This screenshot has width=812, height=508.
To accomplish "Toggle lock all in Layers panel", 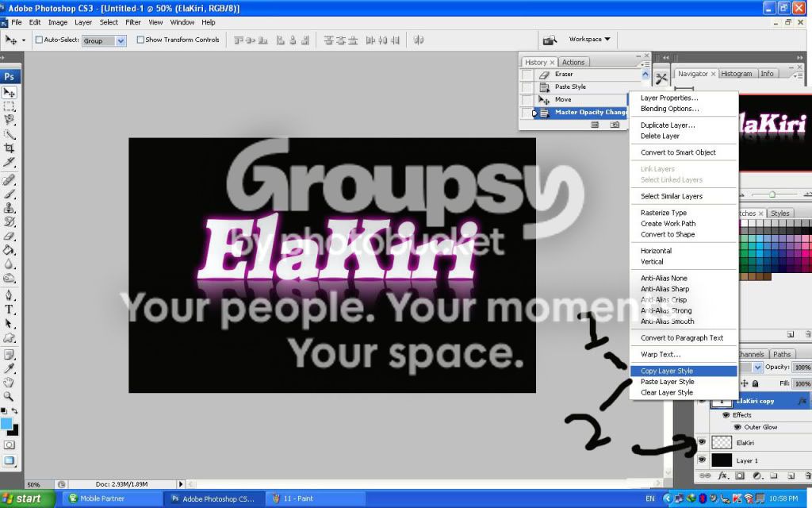I will (756, 383).
